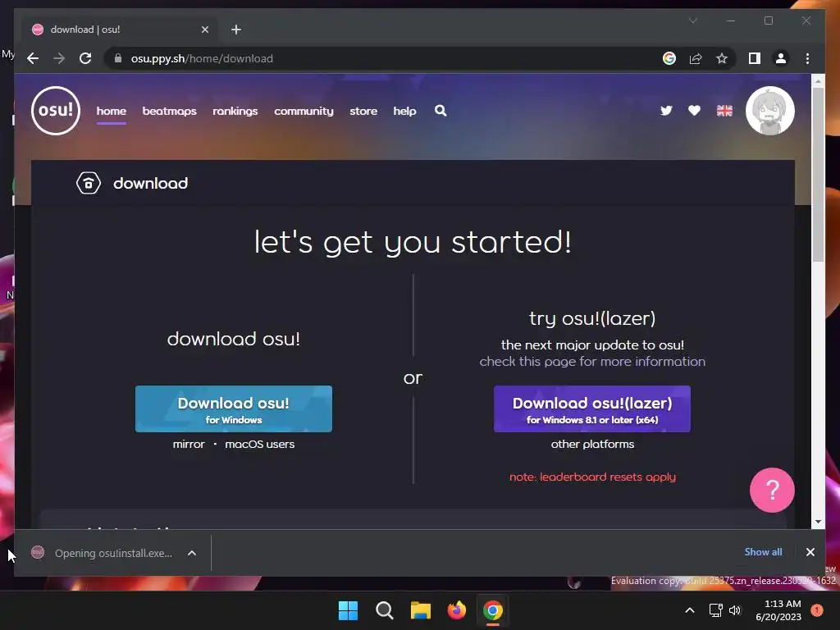Viewport: 840px width, 630px height.
Task: Open Chrome three-dot menu
Action: tap(807, 58)
